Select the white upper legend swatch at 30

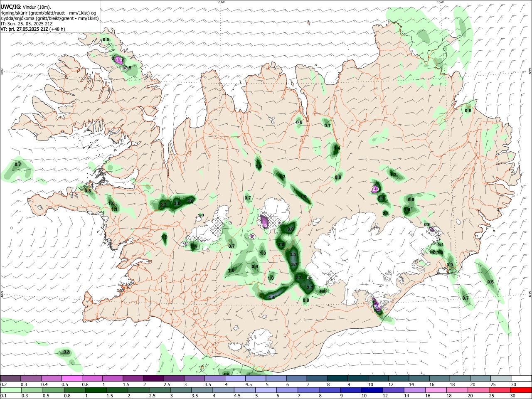(521, 379)
